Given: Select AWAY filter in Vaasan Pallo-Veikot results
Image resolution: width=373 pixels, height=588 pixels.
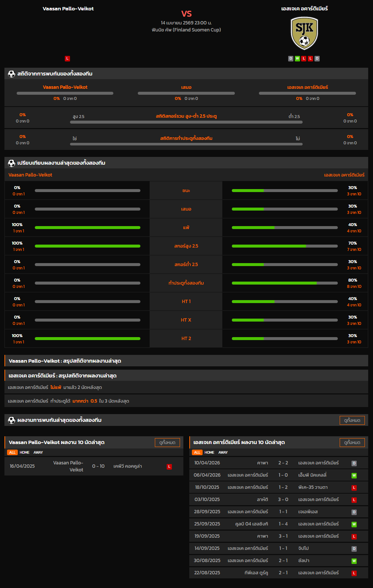Looking at the screenshot, I should [x=38, y=452].
